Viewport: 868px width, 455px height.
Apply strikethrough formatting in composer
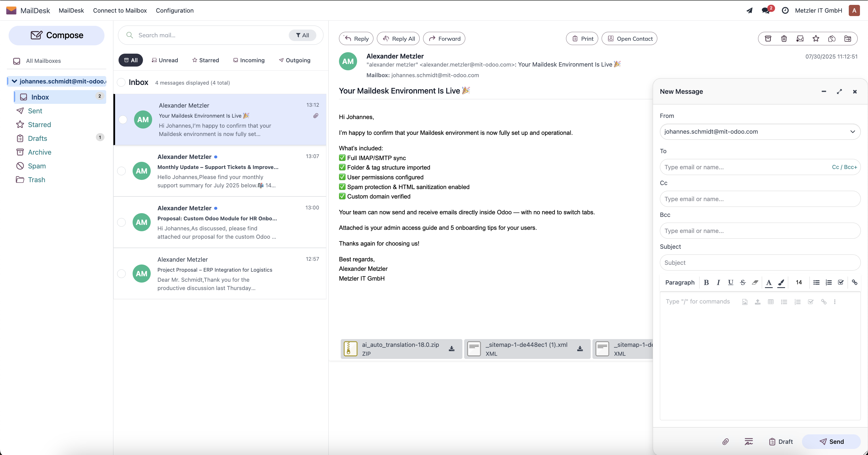[743, 282]
